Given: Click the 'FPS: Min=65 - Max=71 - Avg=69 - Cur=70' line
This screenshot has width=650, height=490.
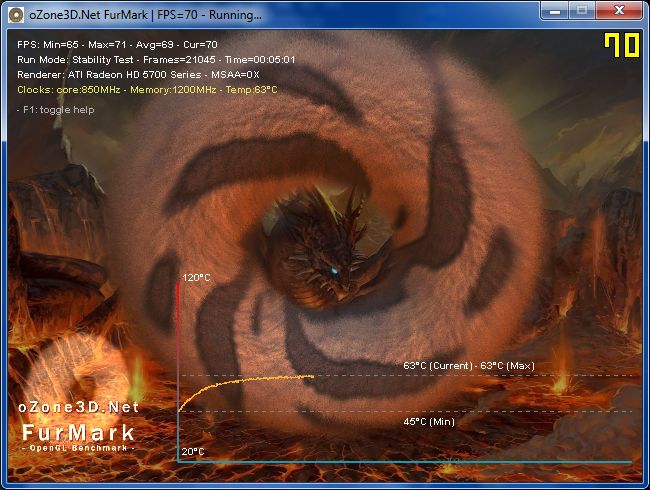Looking at the screenshot, I should [117, 44].
